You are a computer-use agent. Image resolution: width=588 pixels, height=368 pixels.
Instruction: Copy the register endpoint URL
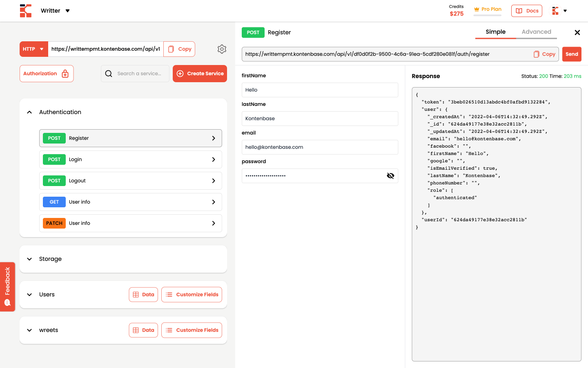544,54
